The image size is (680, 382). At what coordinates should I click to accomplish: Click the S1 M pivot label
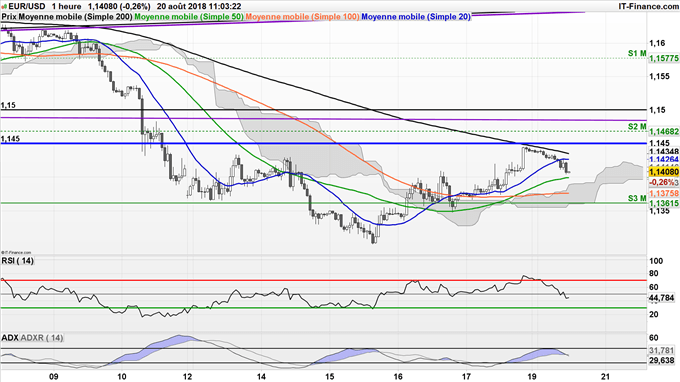(637, 53)
